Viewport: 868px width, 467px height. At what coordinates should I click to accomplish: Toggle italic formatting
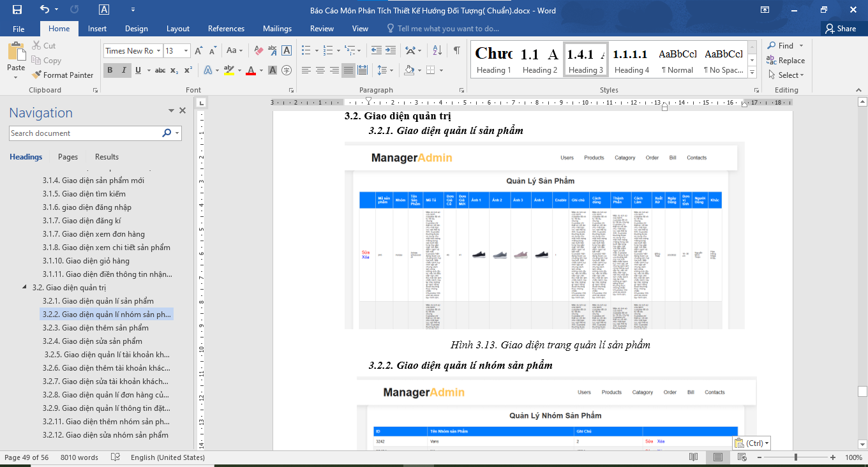point(124,70)
